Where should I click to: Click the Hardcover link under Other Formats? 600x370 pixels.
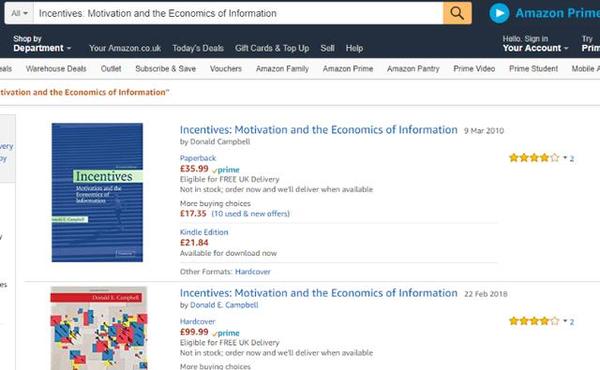click(253, 272)
